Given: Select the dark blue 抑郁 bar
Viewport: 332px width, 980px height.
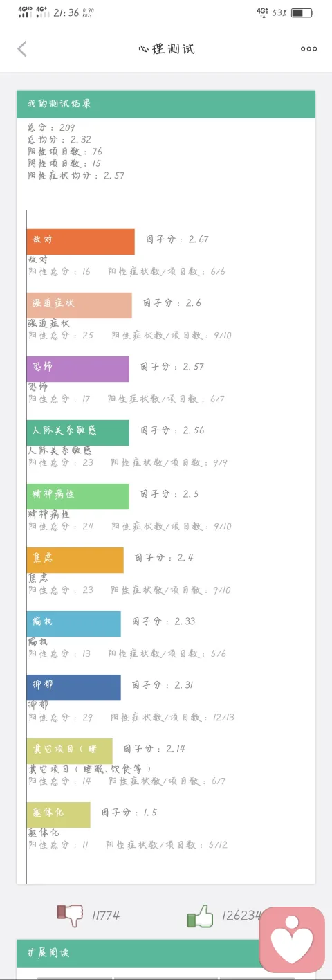Looking at the screenshot, I should (73, 687).
